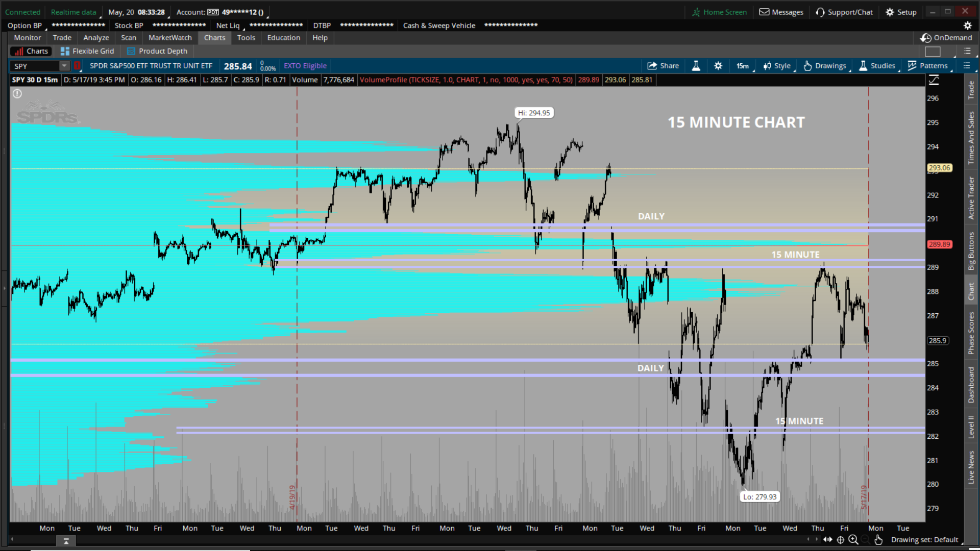Open the Education tab
The image size is (980, 551).
click(x=284, y=38)
